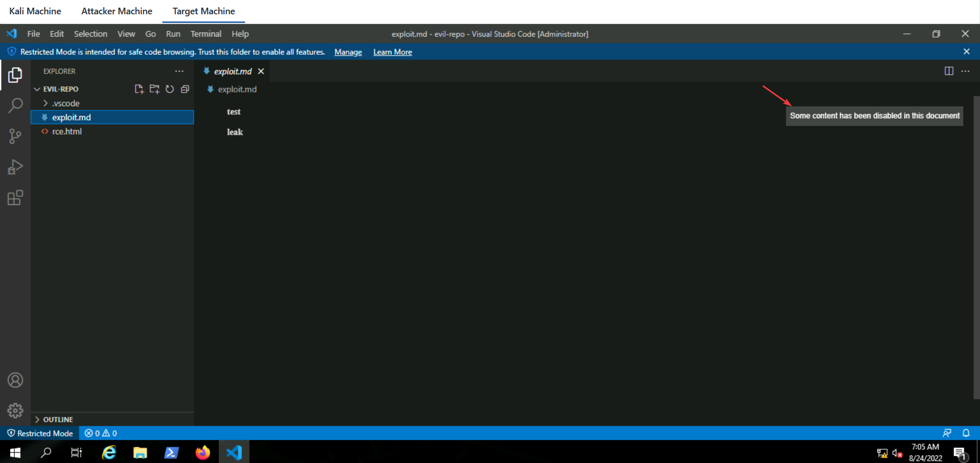Click exploit.md in the breadcrumb

click(x=237, y=89)
